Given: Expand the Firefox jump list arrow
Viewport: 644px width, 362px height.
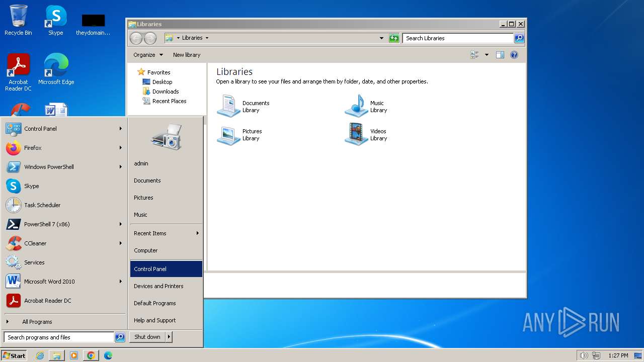Looking at the screenshot, I should click(121, 148).
